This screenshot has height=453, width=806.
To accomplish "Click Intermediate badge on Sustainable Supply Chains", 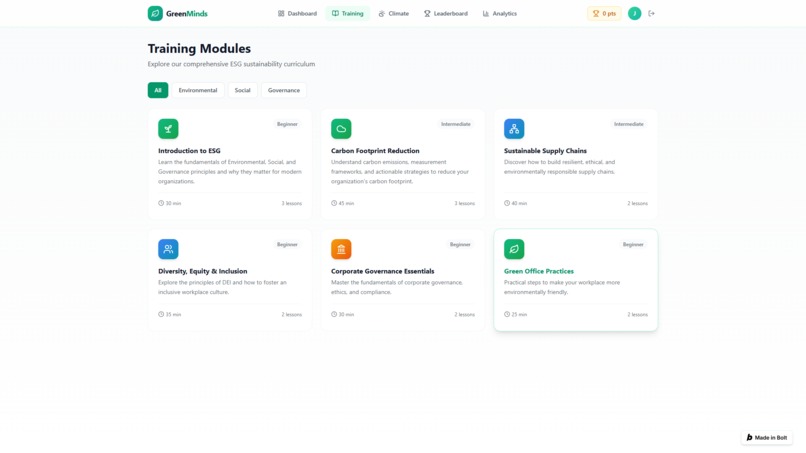I will [x=629, y=124].
